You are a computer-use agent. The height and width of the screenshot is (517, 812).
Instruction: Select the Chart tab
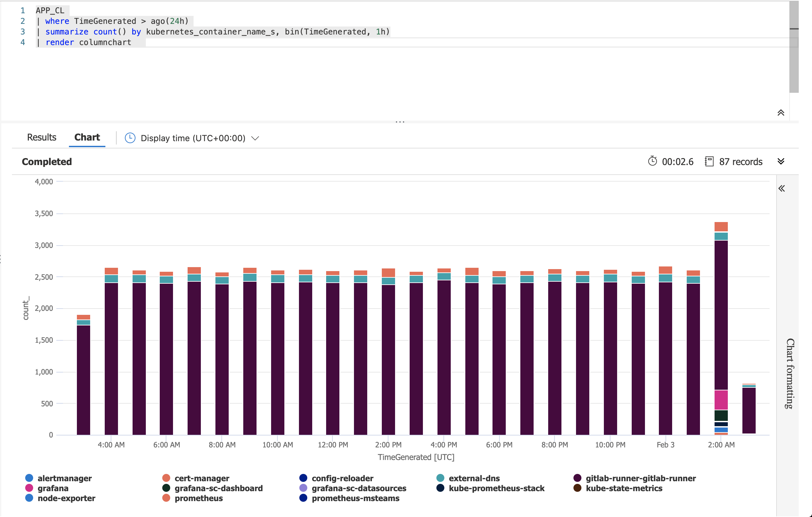(x=87, y=138)
